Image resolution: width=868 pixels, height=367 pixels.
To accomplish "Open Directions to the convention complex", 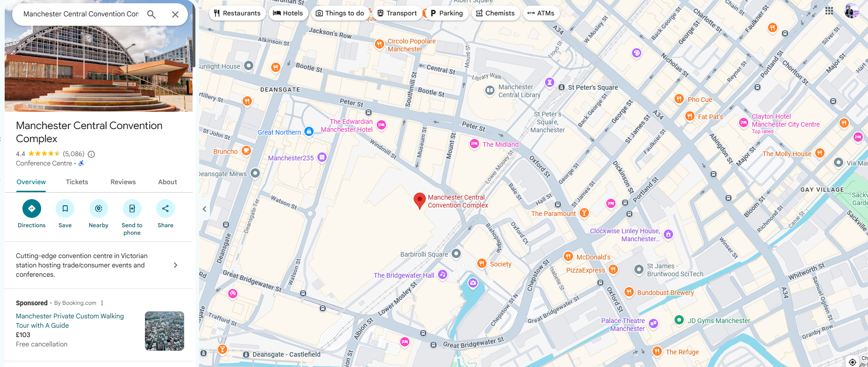I will point(32,209).
